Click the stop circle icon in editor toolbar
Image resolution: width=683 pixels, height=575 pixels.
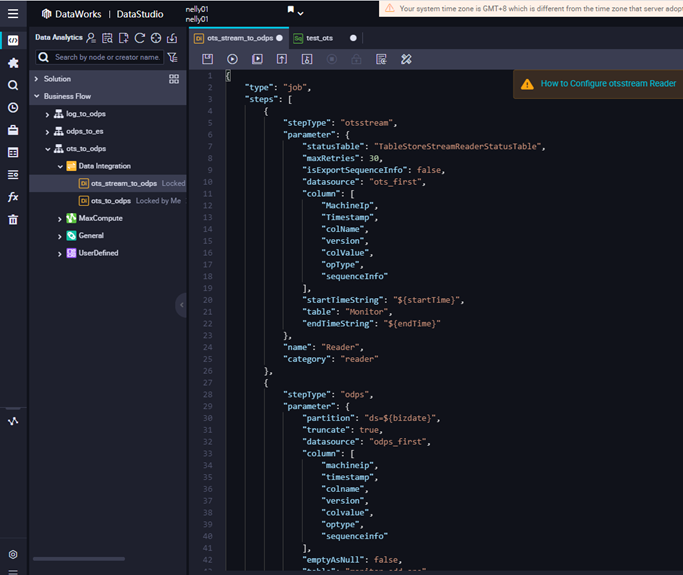click(332, 59)
